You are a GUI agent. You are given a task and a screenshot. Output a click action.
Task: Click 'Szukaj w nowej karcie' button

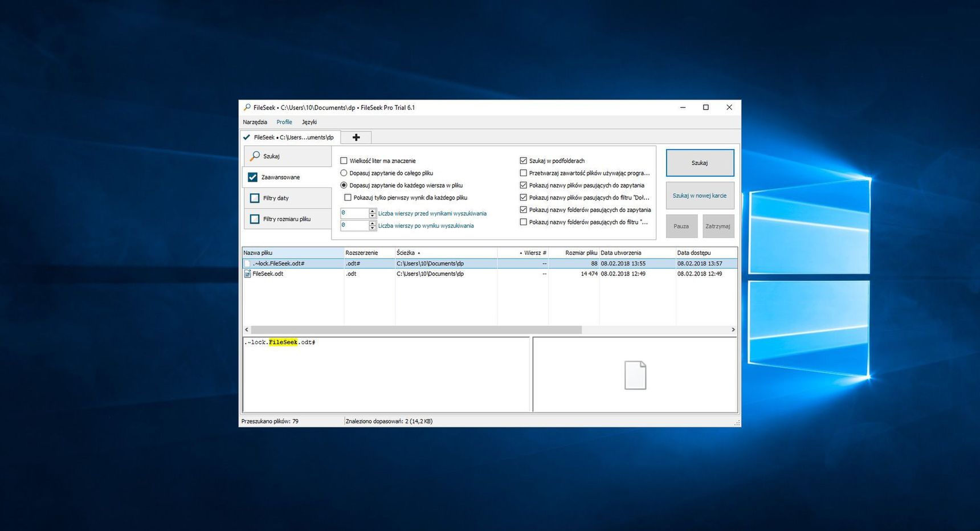(700, 195)
